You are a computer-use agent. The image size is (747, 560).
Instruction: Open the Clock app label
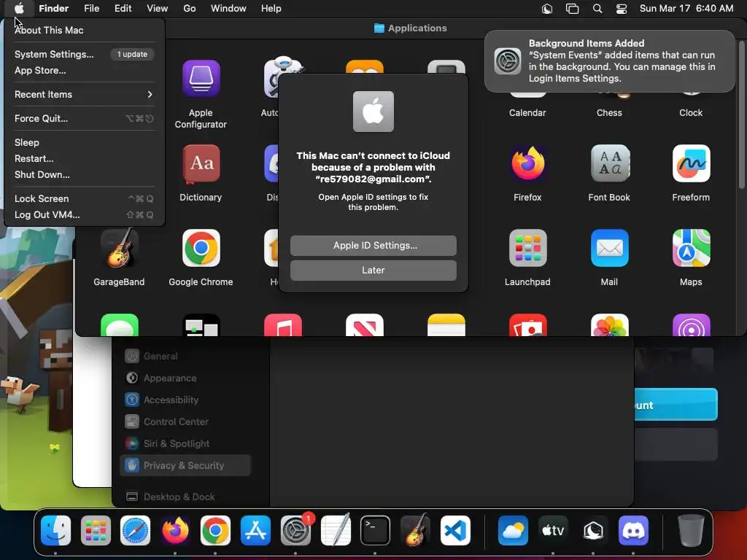coord(691,113)
